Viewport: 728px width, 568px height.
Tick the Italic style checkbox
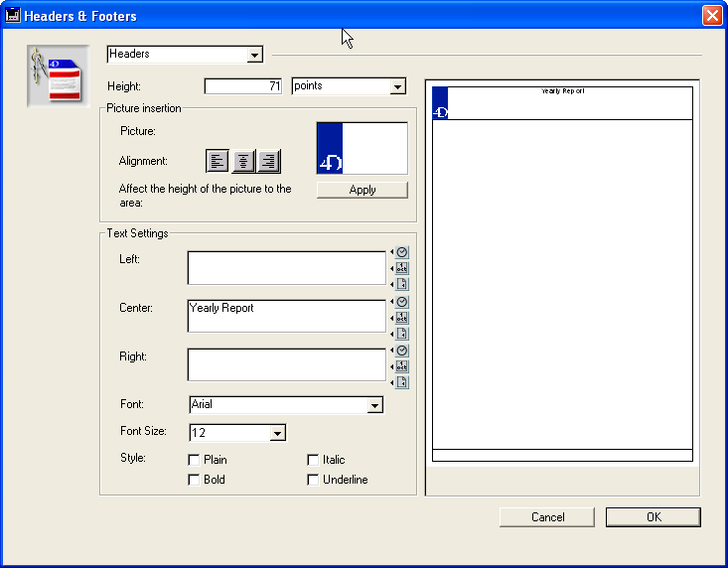[x=314, y=460]
